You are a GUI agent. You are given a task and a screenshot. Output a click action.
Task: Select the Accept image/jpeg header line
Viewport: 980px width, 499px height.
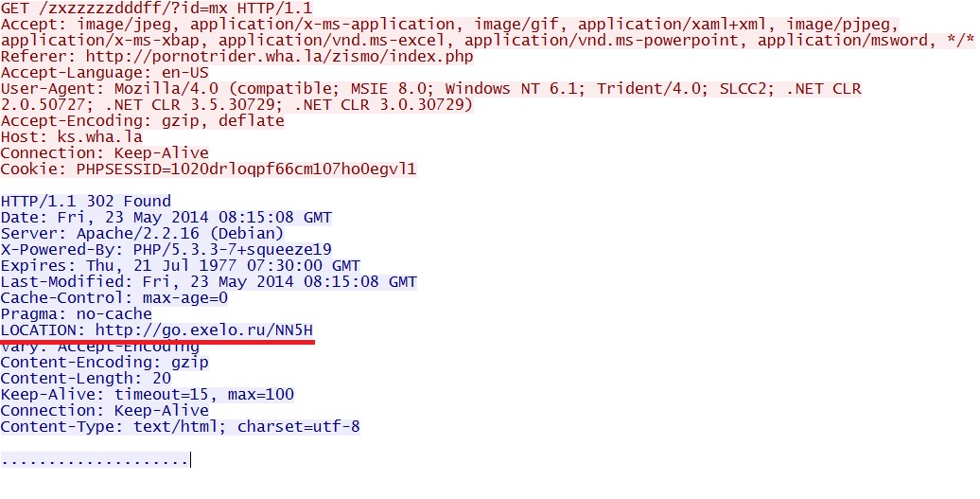pyautogui.click(x=449, y=24)
